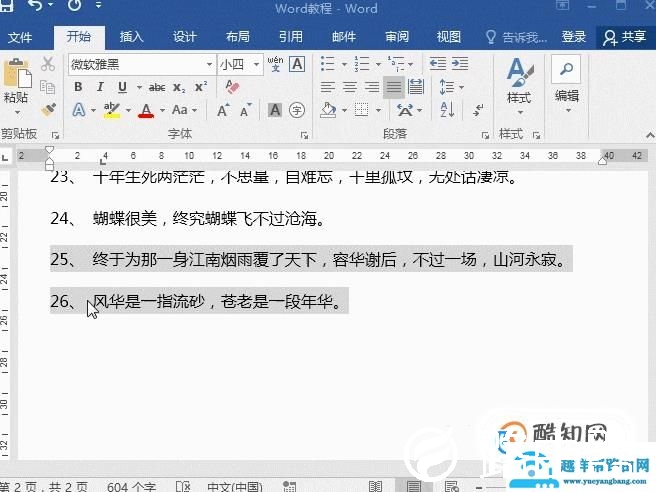Increase paragraph indent

click(460, 64)
